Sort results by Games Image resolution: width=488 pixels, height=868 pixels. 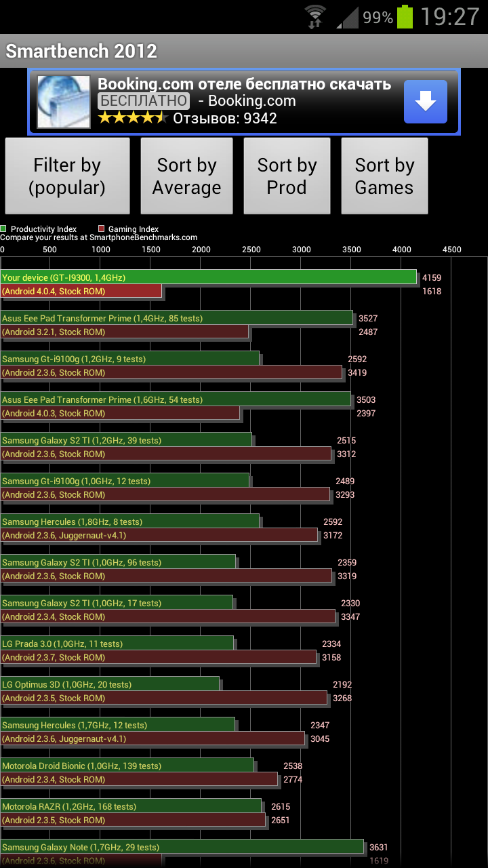coord(384,176)
